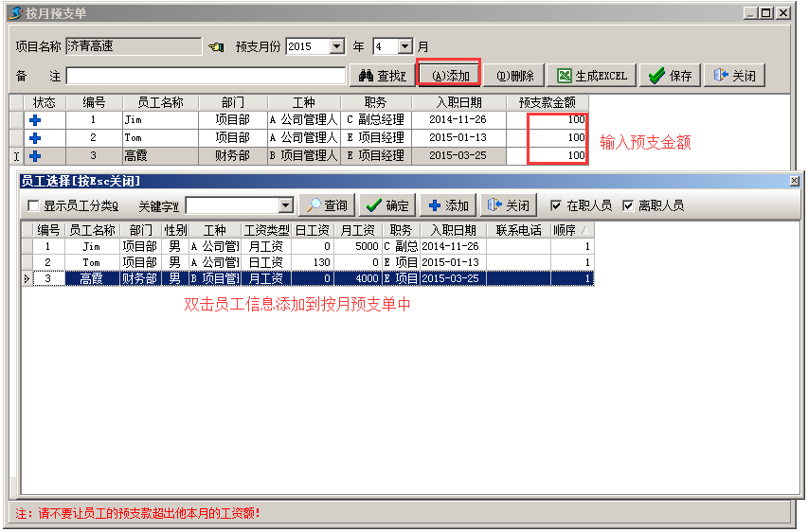The height and width of the screenshot is (532, 808).
Task: Close the employee dialog using its 关闭 button
Action: point(508,205)
